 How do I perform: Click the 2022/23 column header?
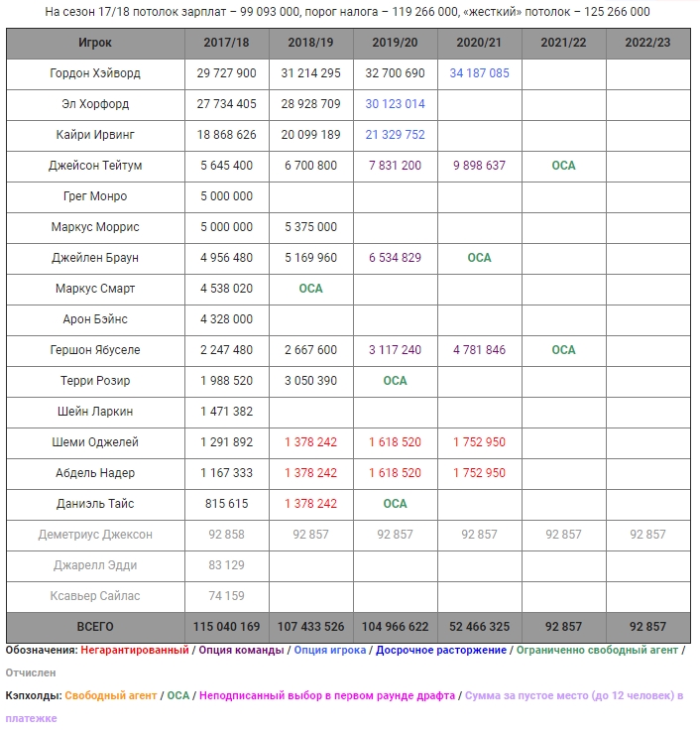tap(647, 43)
